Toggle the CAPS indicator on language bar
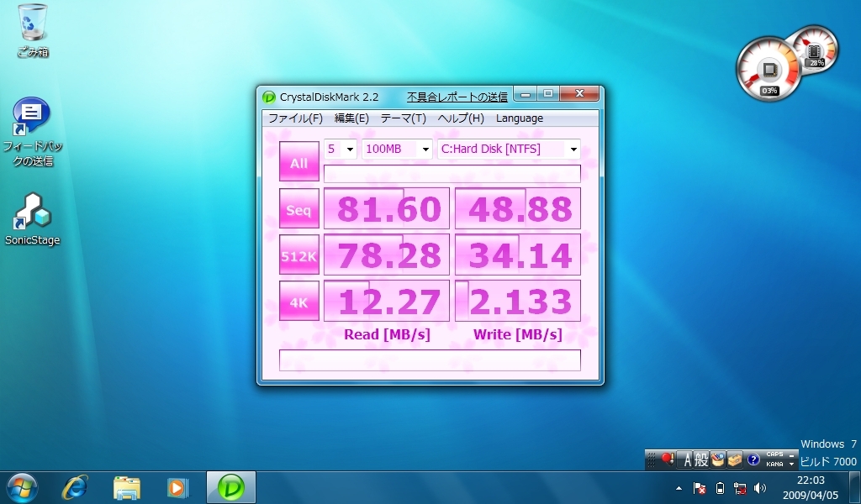Viewport: 861px width, 504px height. pyautogui.click(x=774, y=454)
